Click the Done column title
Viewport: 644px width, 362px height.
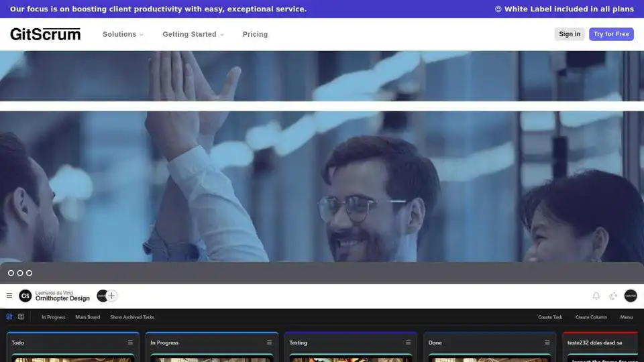[x=435, y=343]
